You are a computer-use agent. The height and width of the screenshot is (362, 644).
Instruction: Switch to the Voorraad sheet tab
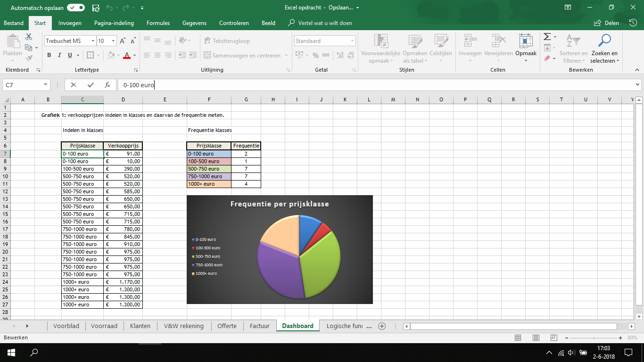click(104, 326)
